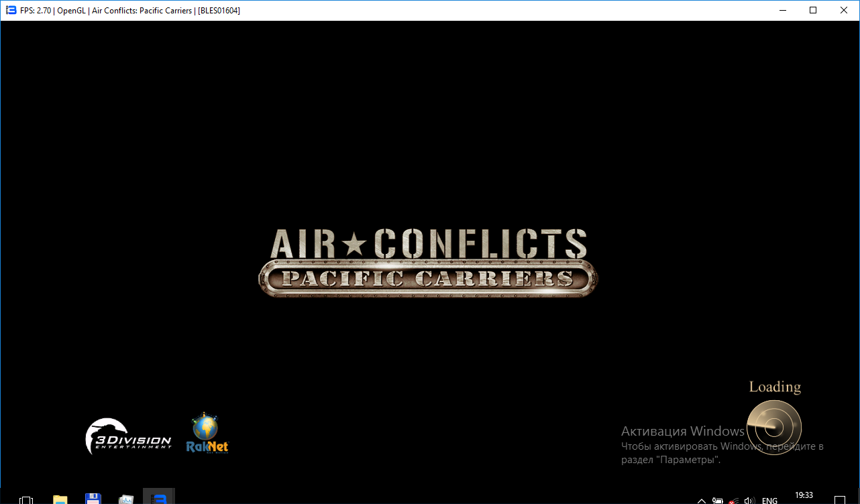The height and width of the screenshot is (504, 860).
Task: Click the RPCS3 icon in the title bar
Action: tap(11, 10)
